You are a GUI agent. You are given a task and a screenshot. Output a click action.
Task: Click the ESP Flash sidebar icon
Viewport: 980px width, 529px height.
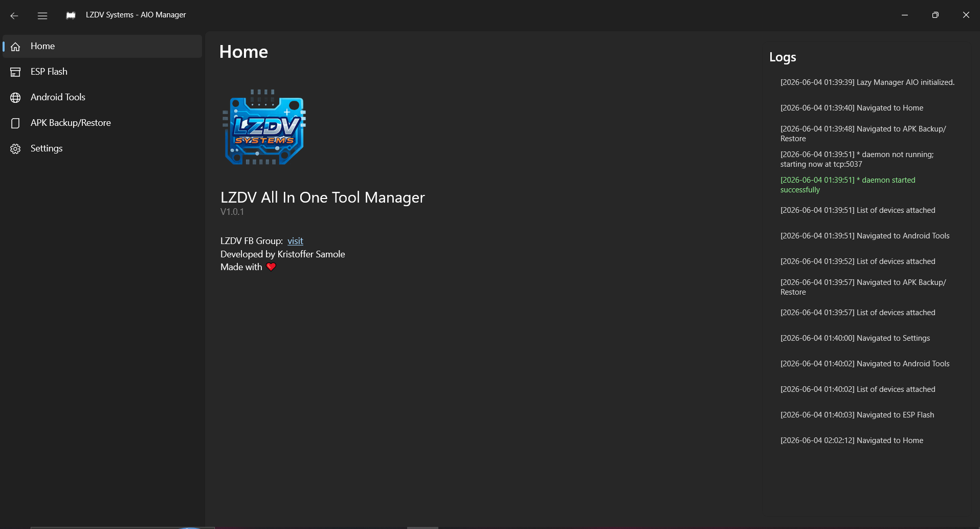[x=15, y=72]
